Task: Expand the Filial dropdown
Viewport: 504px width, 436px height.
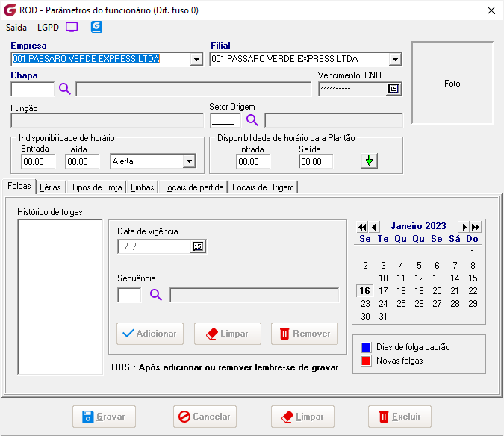Action: (395, 59)
